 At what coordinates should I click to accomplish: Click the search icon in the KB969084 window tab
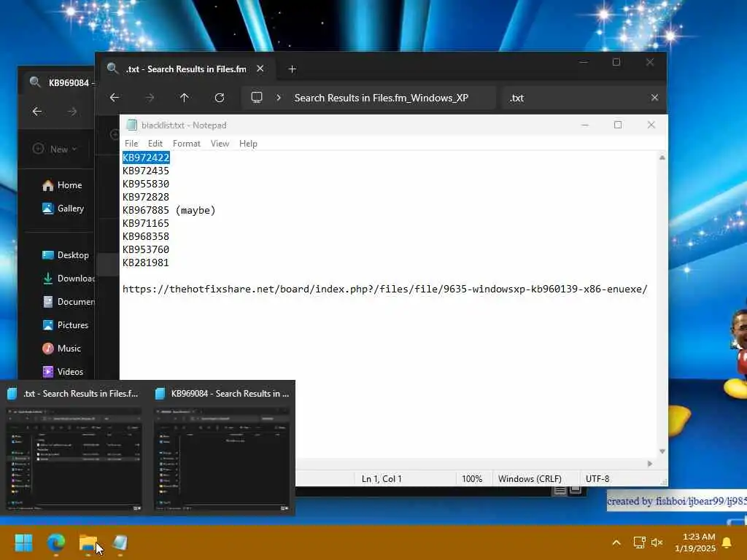coord(35,82)
